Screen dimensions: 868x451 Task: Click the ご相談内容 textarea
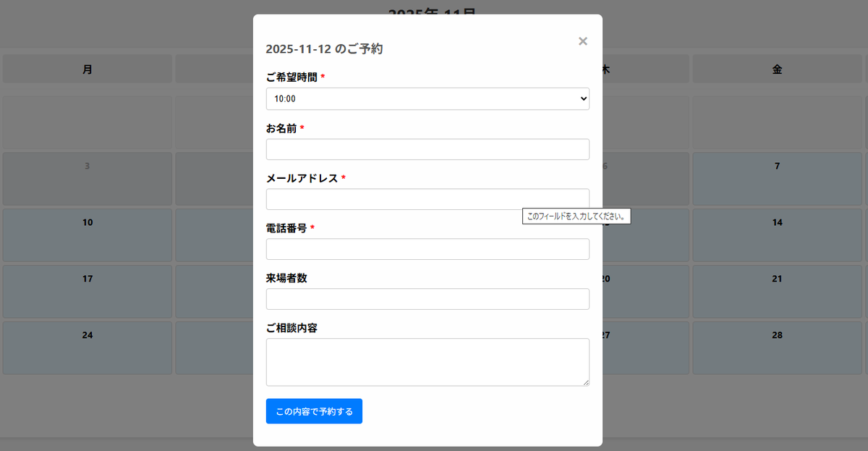pos(427,361)
